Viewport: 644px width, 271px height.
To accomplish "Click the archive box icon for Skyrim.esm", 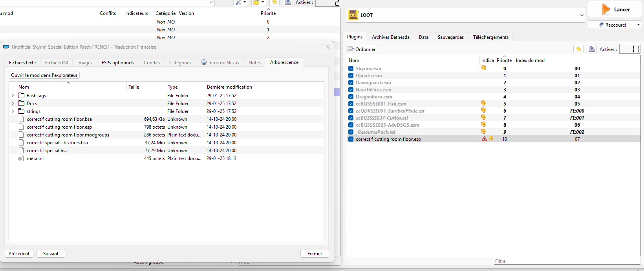I will tap(484, 68).
